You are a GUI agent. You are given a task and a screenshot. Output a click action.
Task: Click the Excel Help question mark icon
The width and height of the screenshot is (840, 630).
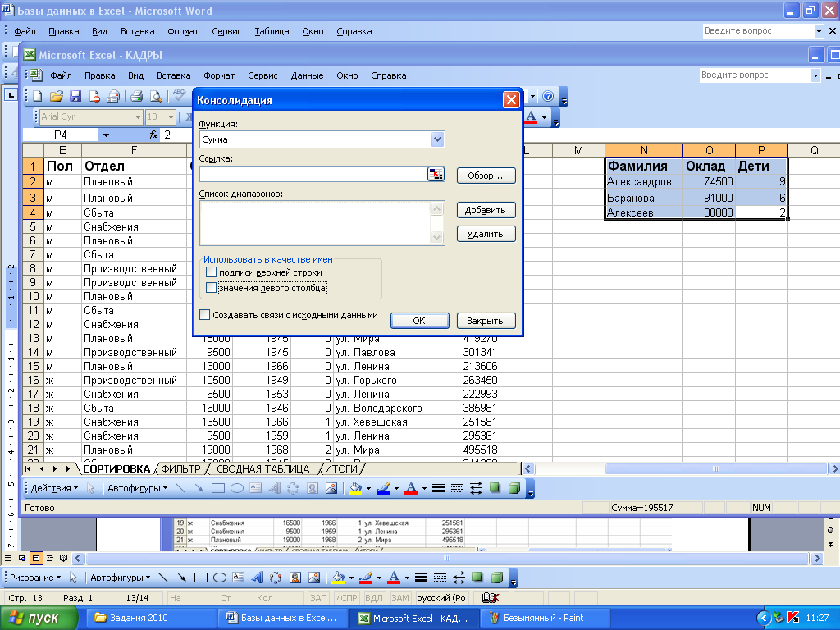coord(548,96)
